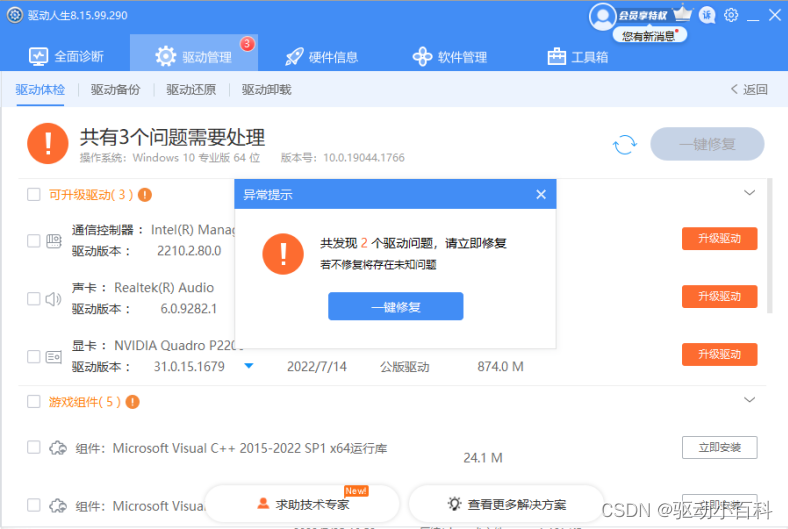Check the 通信控制器 driver checkbox
The image size is (788, 529).
click(x=34, y=241)
